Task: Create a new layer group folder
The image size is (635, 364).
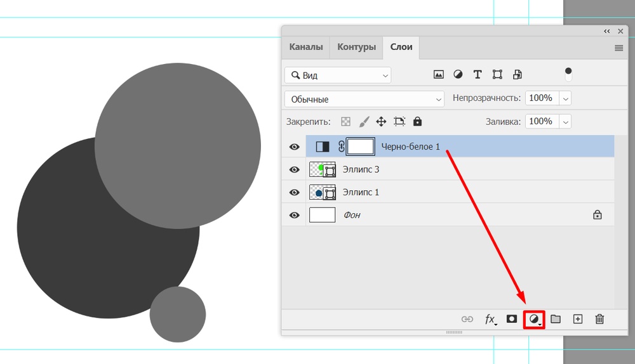Action: click(x=556, y=320)
